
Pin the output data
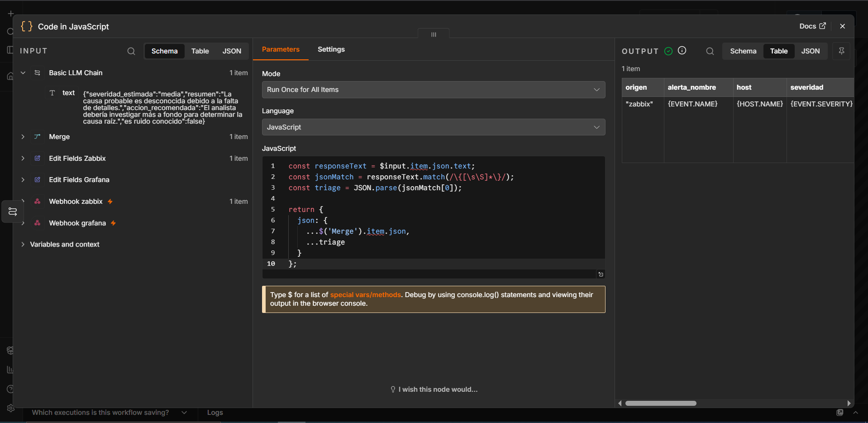[x=841, y=51]
